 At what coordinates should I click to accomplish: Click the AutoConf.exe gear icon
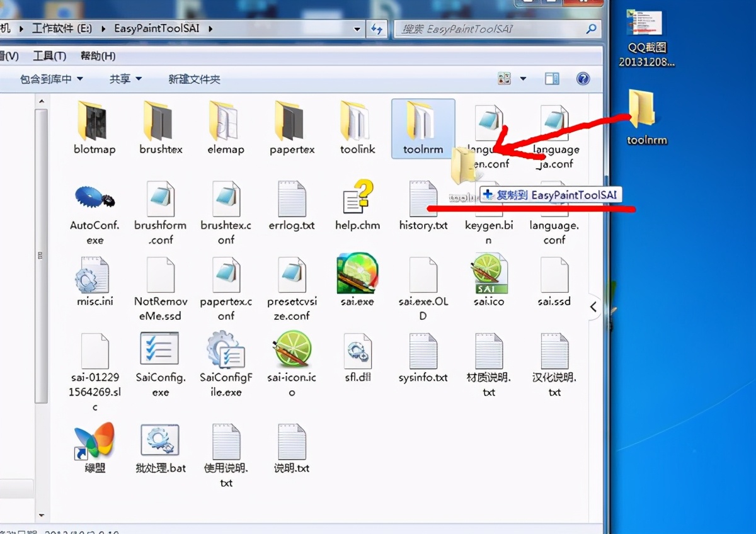[x=94, y=197]
